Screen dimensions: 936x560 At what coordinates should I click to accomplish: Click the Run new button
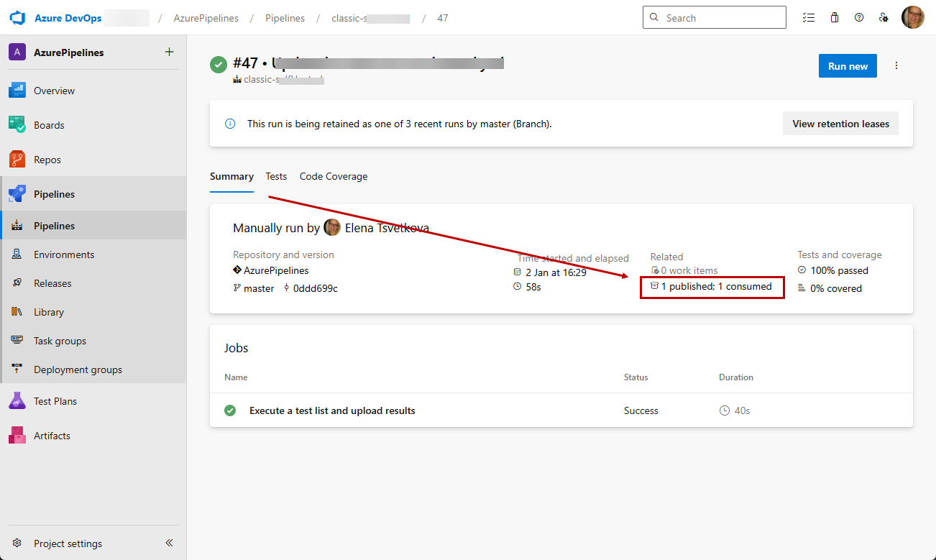click(x=848, y=66)
